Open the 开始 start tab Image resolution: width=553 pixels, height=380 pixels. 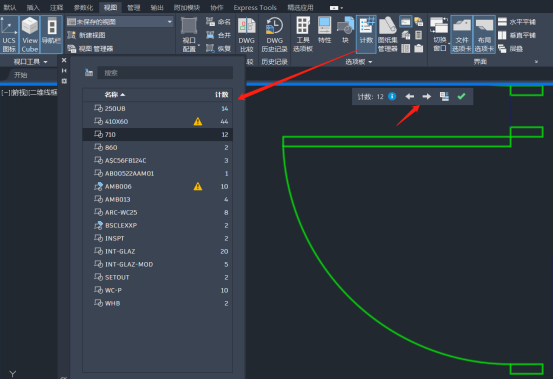coord(20,75)
